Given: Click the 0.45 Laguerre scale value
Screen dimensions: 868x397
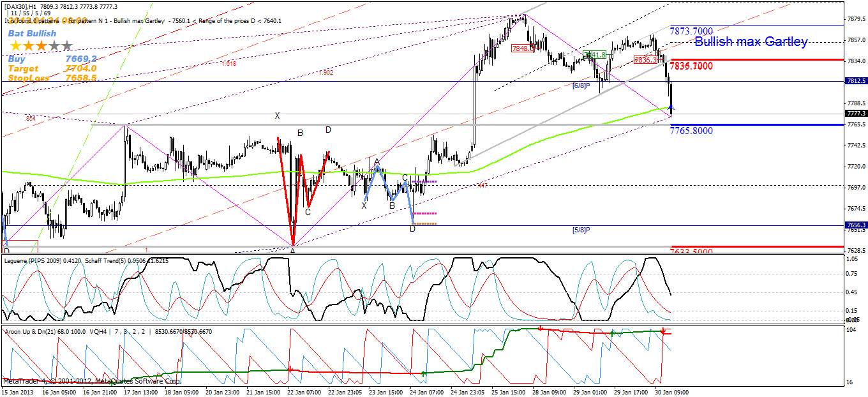Looking at the screenshot, I should click(851, 292).
